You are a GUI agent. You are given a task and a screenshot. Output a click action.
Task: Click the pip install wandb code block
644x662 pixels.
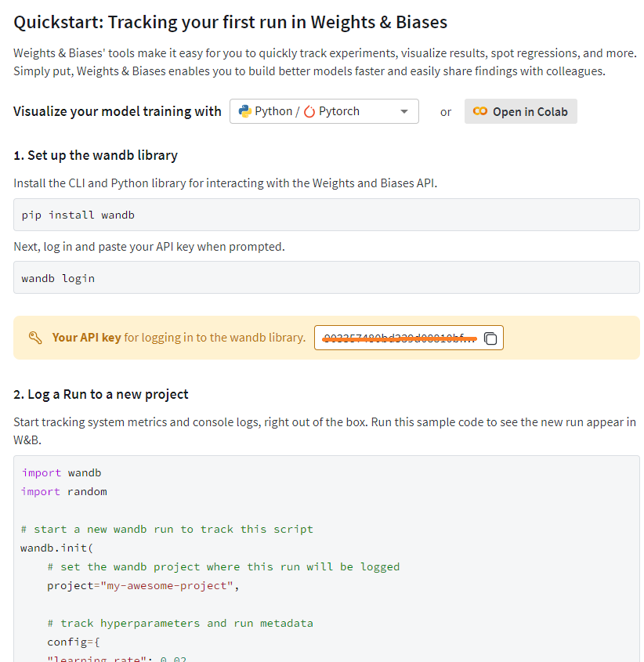(327, 215)
